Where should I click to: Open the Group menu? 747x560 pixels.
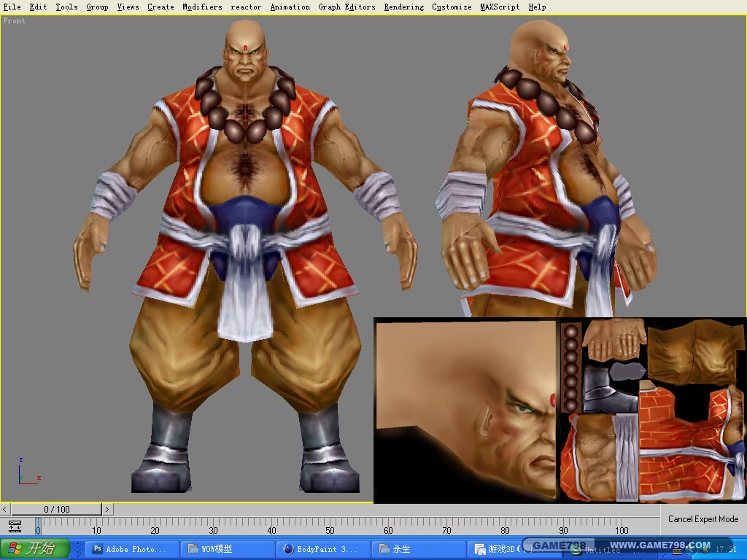(97, 7)
